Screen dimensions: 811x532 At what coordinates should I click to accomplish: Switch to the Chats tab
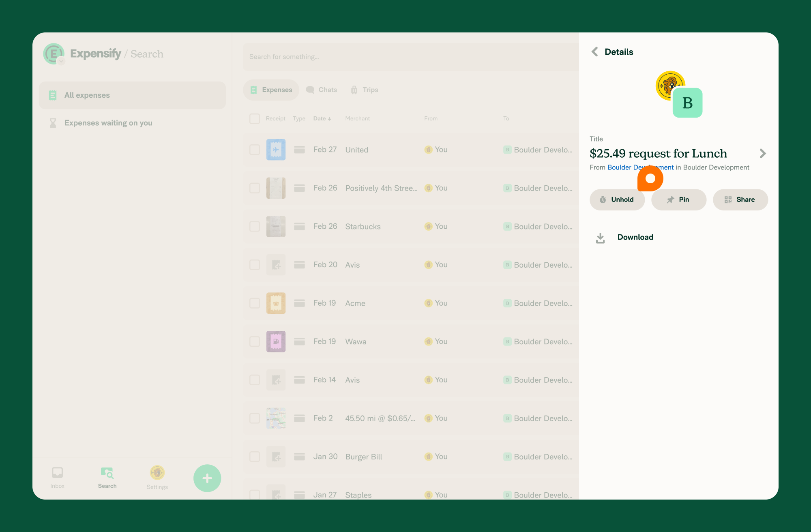click(322, 90)
